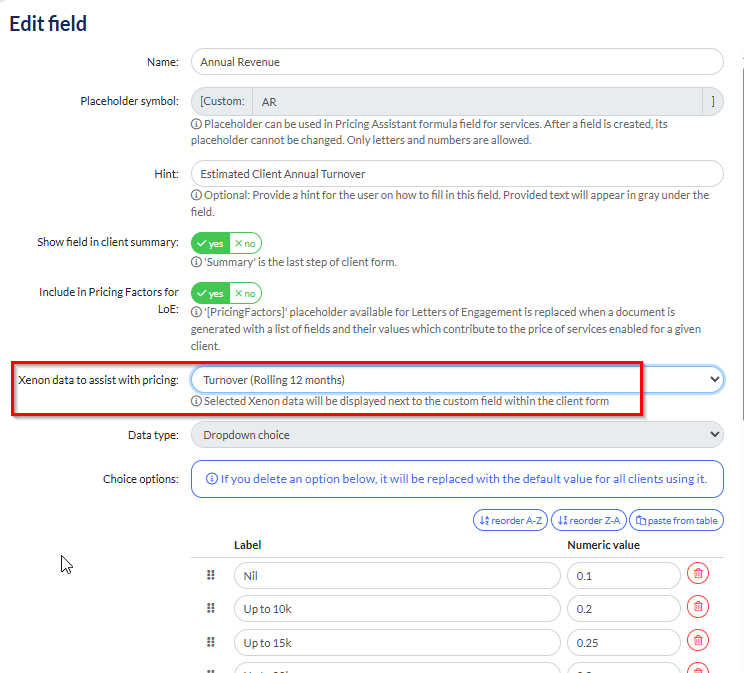This screenshot has height=673, width=744.
Task: Grab drag handle for Nil row
Action: click(x=211, y=575)
